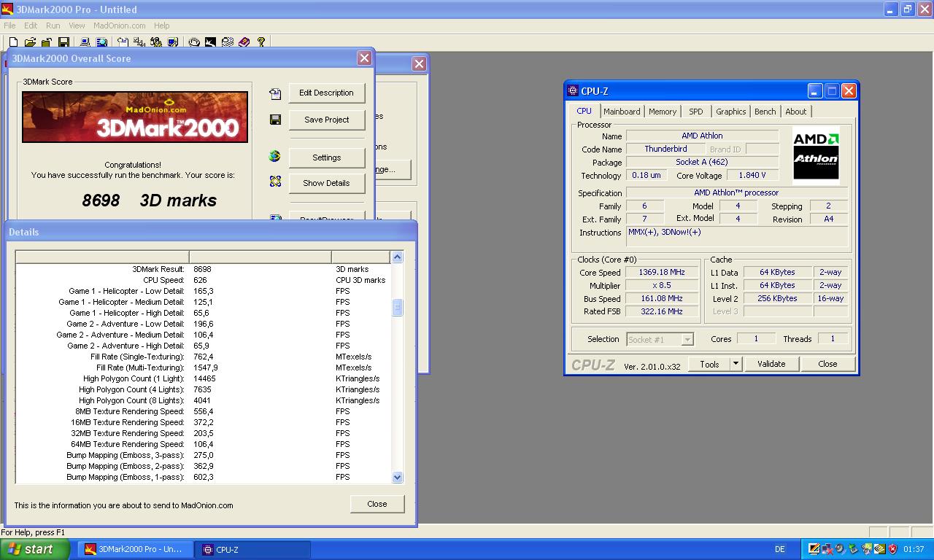Switch to the Graphics tab in CPU-Z
The image size is (934, 560).
[730, 112]
